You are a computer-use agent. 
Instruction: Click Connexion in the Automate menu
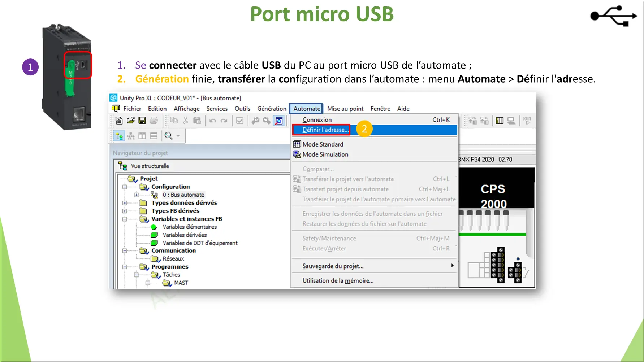(x=317, y=120)
